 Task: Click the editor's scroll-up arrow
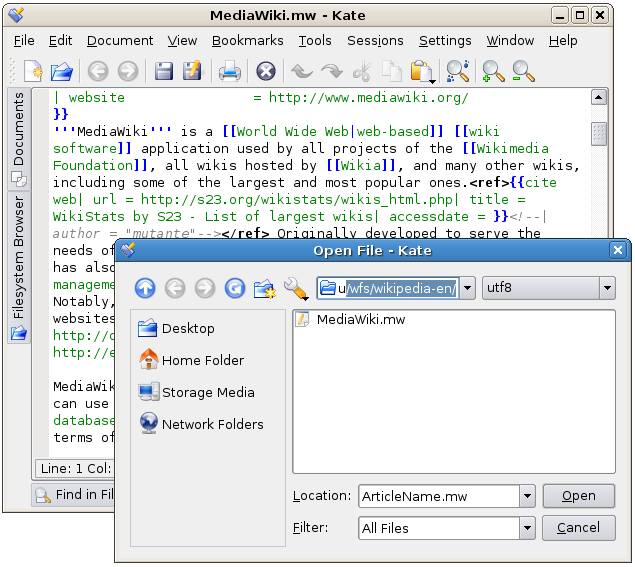tap(599, 97)
